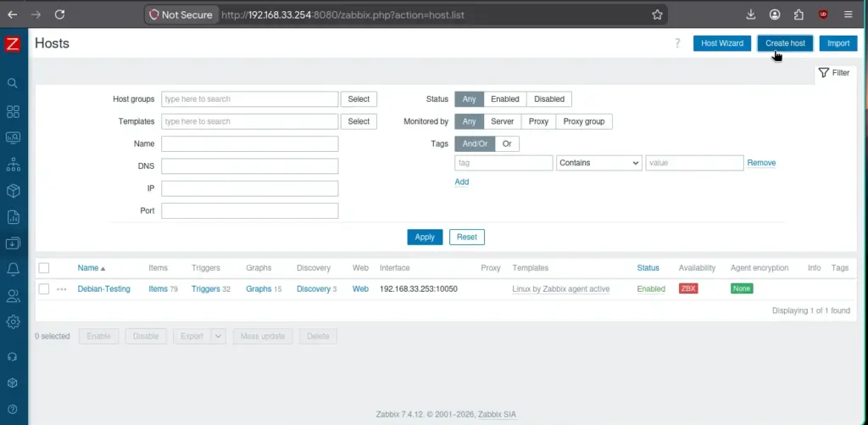This screenshot has height=425, width=868.
Task: Open the browser hamburger menu
Action: pyautogui.click(x=848, y=15)
